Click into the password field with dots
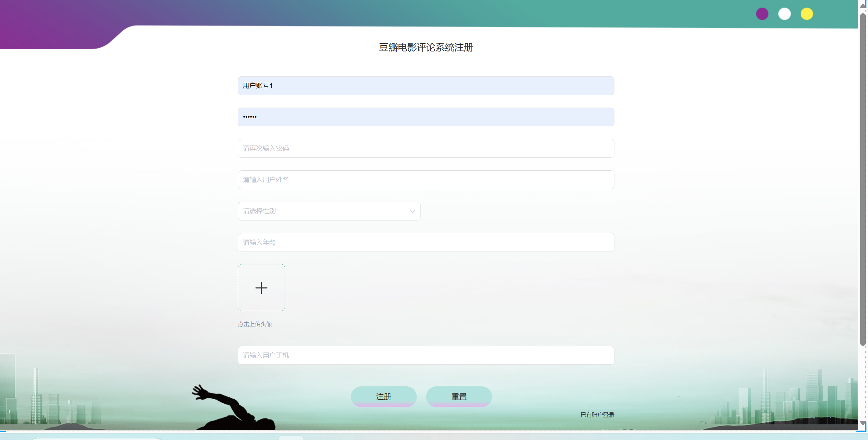Image resolution: width=868 pixels, height=440 pixels. coord(426,117)
